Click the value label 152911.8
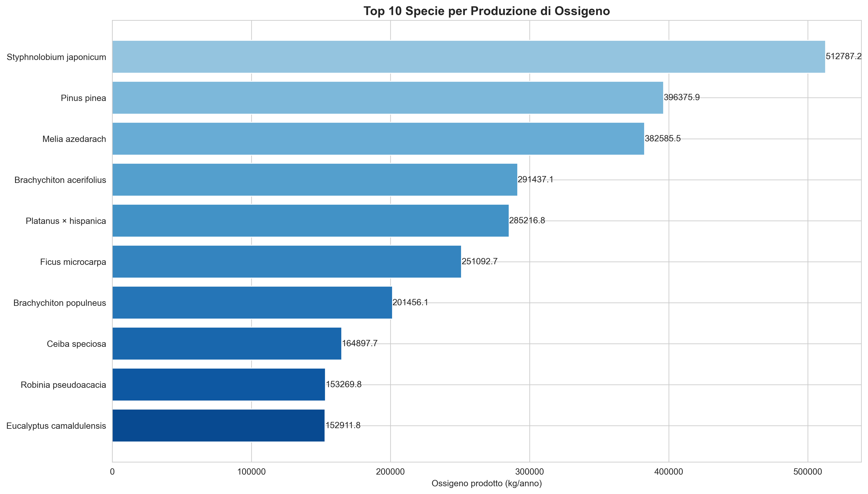Screen dimensions: 868x494 [x=343, y=425]
